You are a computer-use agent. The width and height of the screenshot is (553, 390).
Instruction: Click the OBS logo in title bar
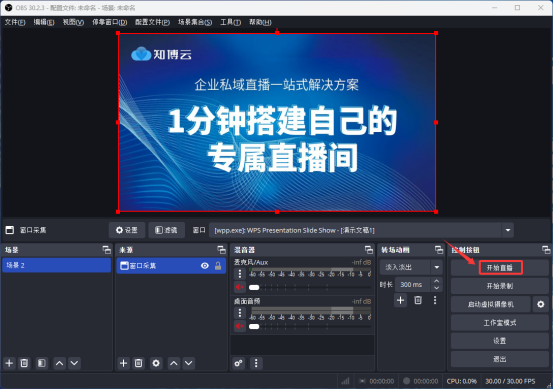8,7
